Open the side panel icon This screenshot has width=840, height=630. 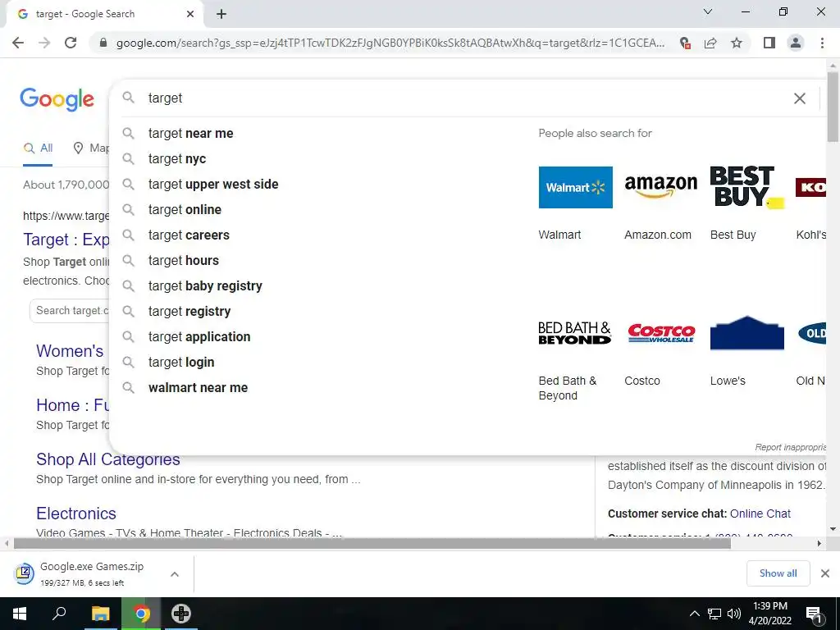(x=769, y=43)
